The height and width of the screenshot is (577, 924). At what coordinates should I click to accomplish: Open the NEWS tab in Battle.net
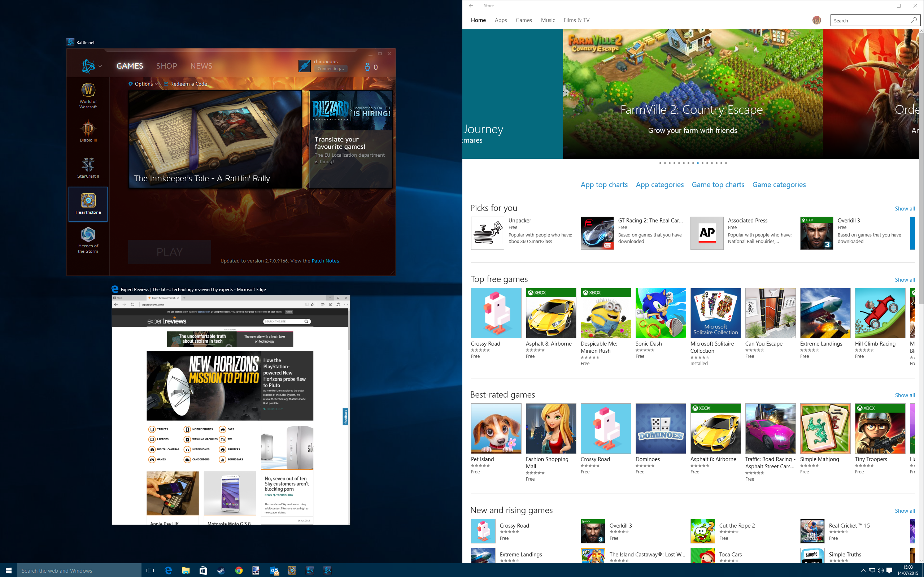click(x=201, y=66)
